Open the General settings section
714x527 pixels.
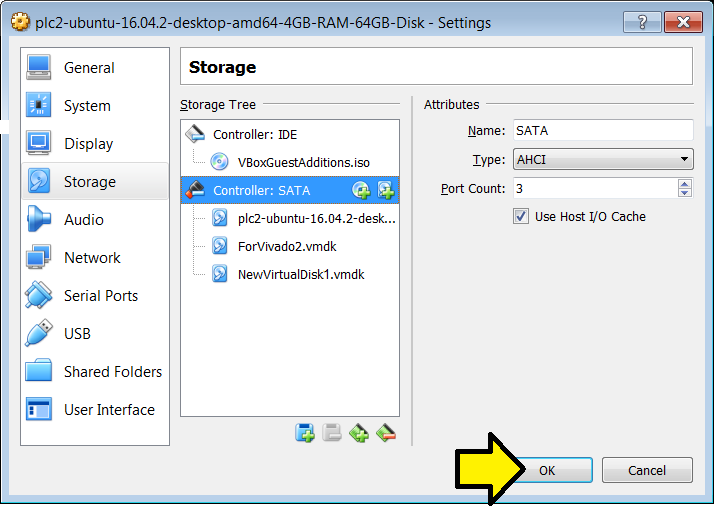[x=89, y=68]
